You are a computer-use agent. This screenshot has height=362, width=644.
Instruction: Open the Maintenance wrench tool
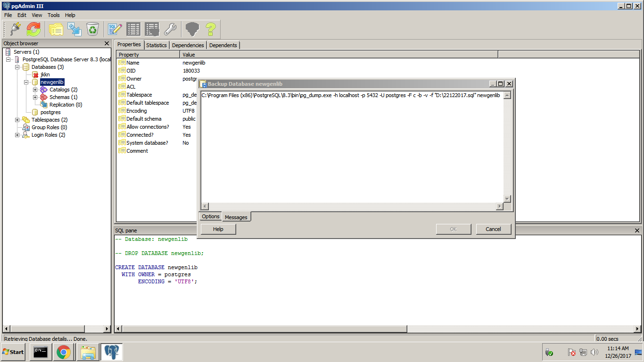click(x=170, y=29)
